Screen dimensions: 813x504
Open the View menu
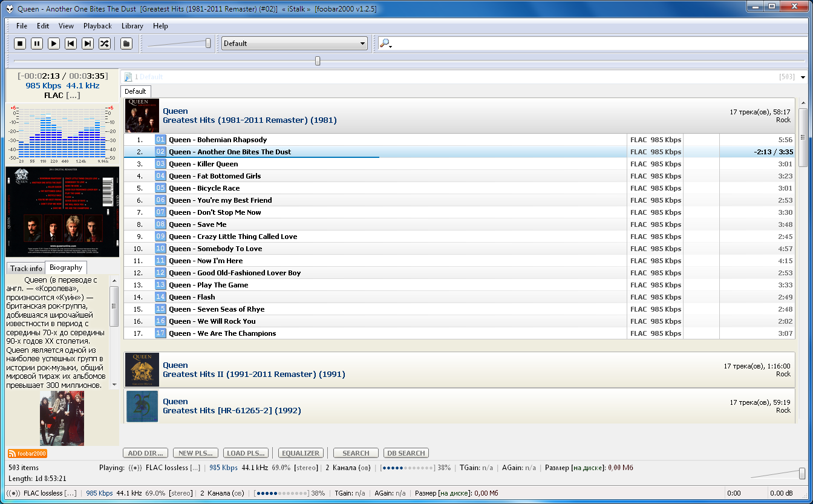coord(66,26)
